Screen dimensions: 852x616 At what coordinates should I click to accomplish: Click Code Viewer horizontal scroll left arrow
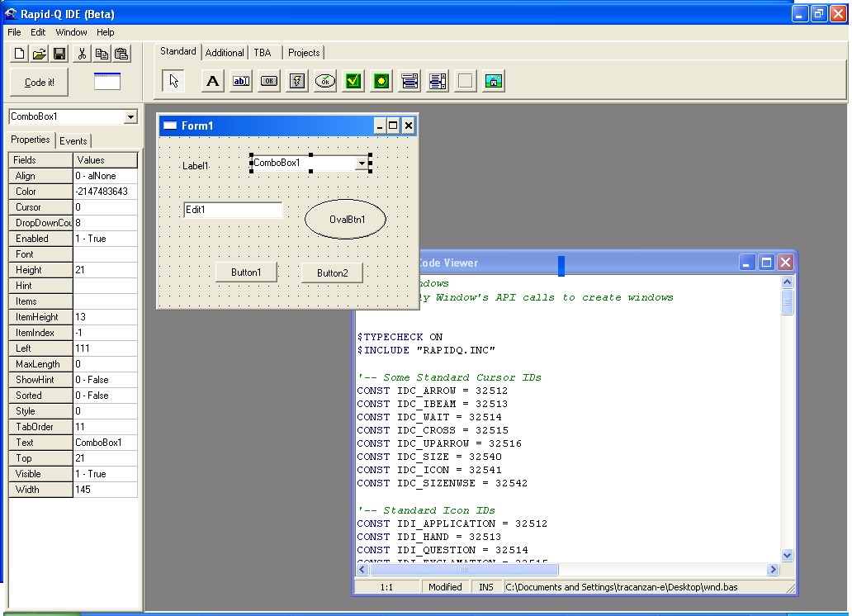362,569
